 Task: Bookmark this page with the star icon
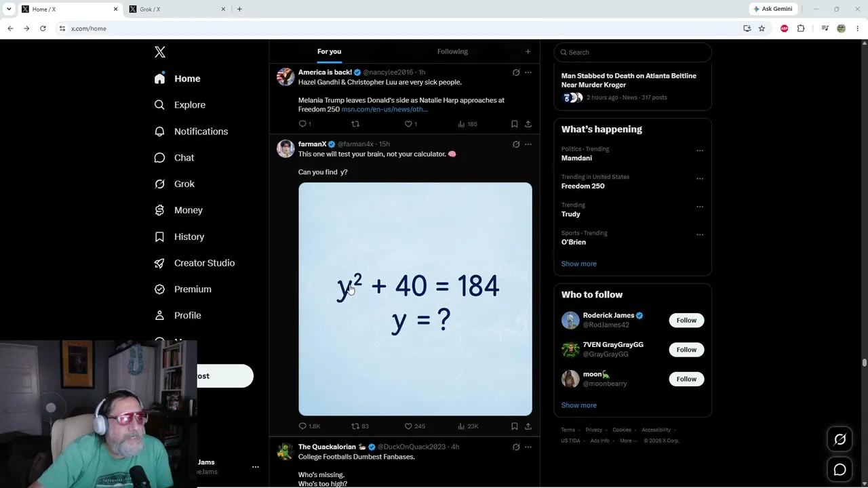coord(762,28)
